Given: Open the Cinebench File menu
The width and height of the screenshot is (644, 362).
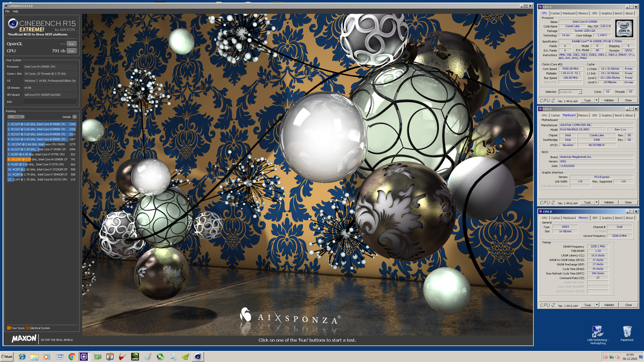Looking at the screenshot, I should [x=7, y=11].
